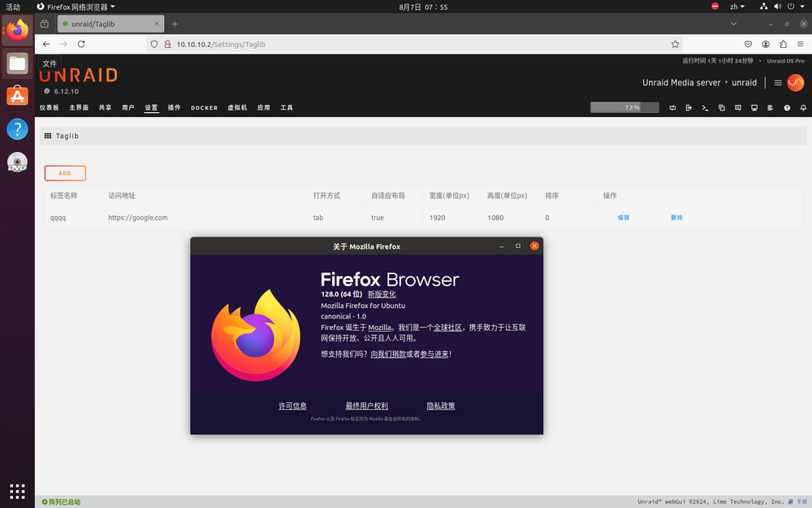Open the Firefox application menu
Image resolution: width=812 pixels, height=508 pixels.
click(x=801, y=44)
